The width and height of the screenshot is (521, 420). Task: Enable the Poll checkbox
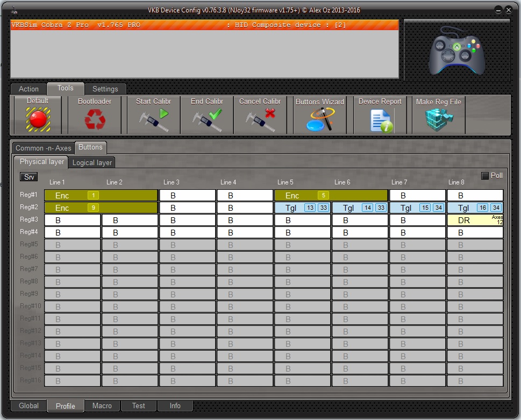[485, 175]
